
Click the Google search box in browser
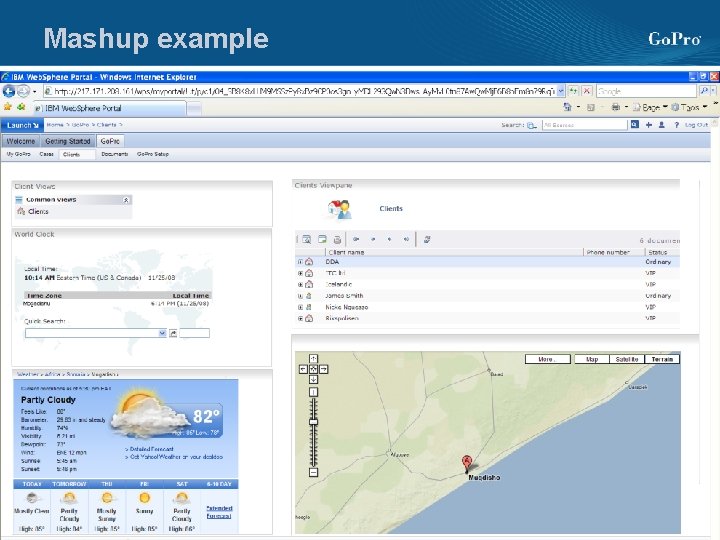pos(647,91)
